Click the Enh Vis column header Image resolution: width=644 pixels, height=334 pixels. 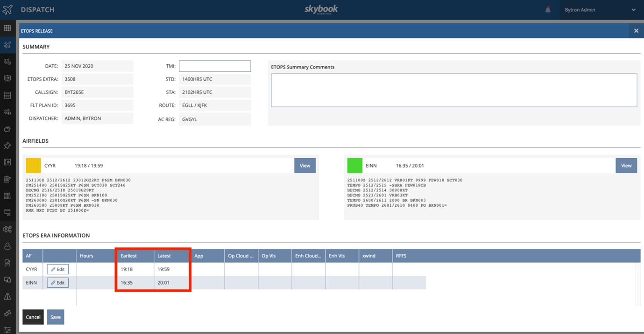click(x=342, y=256)
